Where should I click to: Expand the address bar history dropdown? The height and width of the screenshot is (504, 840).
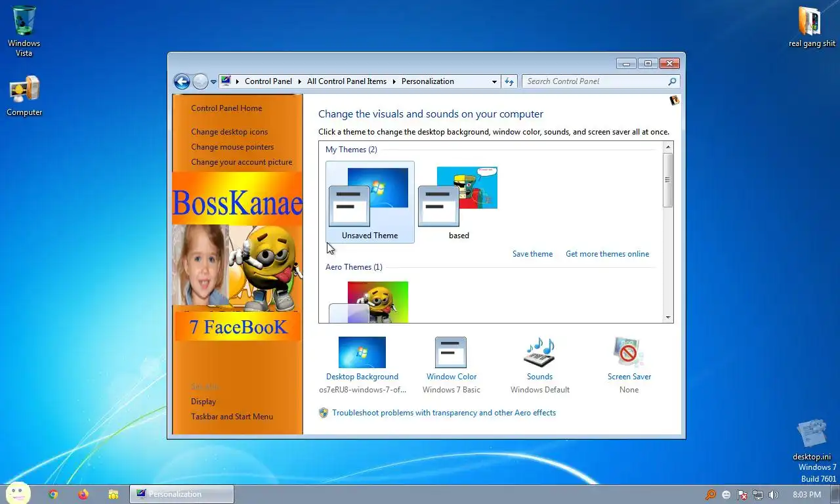(x=494, y=81)
